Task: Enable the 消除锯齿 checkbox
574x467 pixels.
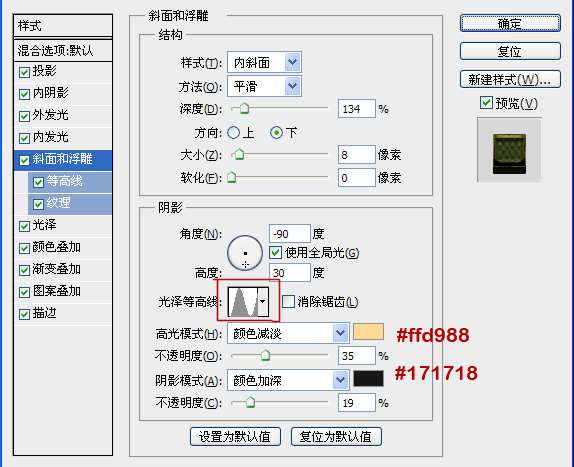Action: pos(288,302)
